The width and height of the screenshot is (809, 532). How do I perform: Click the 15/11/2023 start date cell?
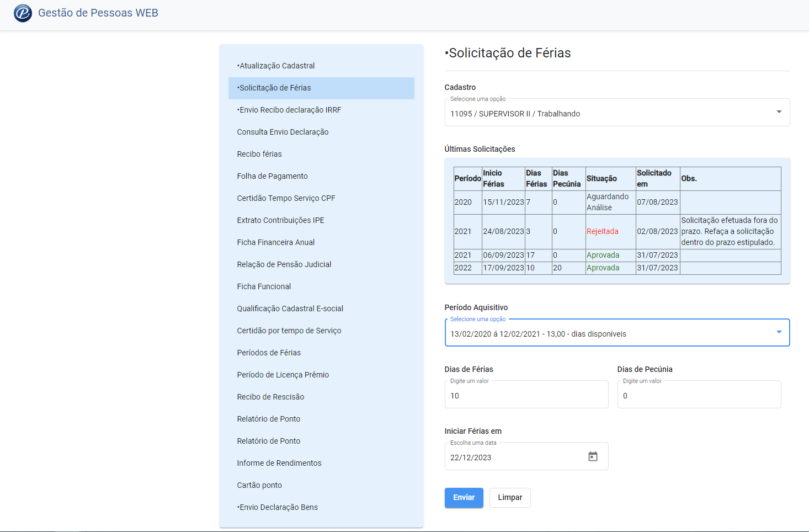coord(503,202)
